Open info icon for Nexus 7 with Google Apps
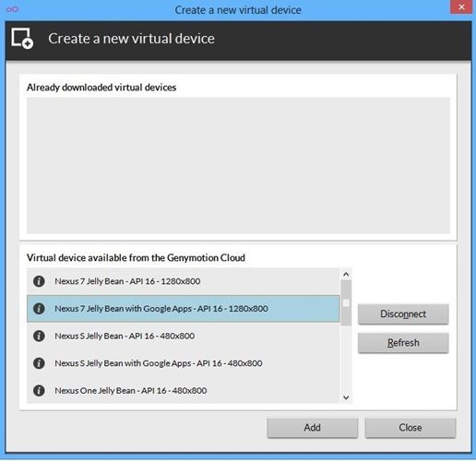Viewport: 476px width, 461px height. [39, 309]
